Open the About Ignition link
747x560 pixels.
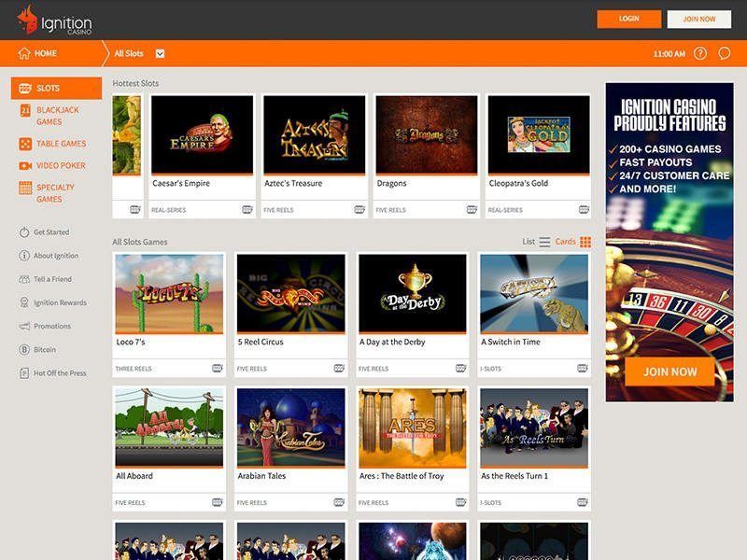click(56, 256)
